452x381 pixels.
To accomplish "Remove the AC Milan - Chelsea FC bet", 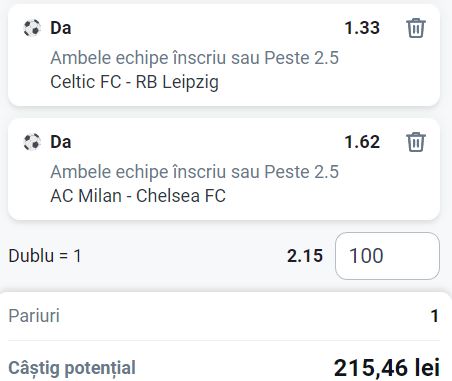I will (x=416, y=142).
